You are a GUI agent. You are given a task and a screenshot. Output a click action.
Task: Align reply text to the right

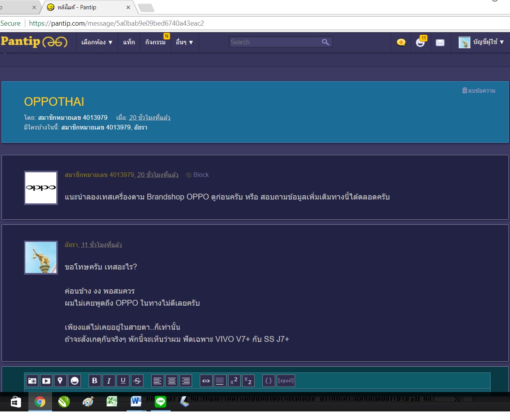[x=186, y=381]
